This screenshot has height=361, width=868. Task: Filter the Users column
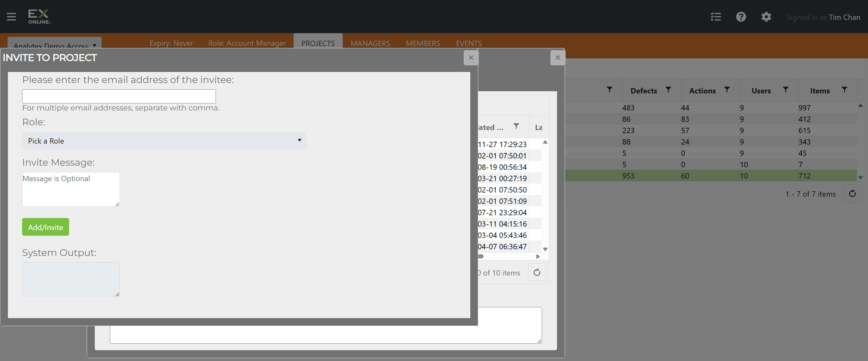785,90
